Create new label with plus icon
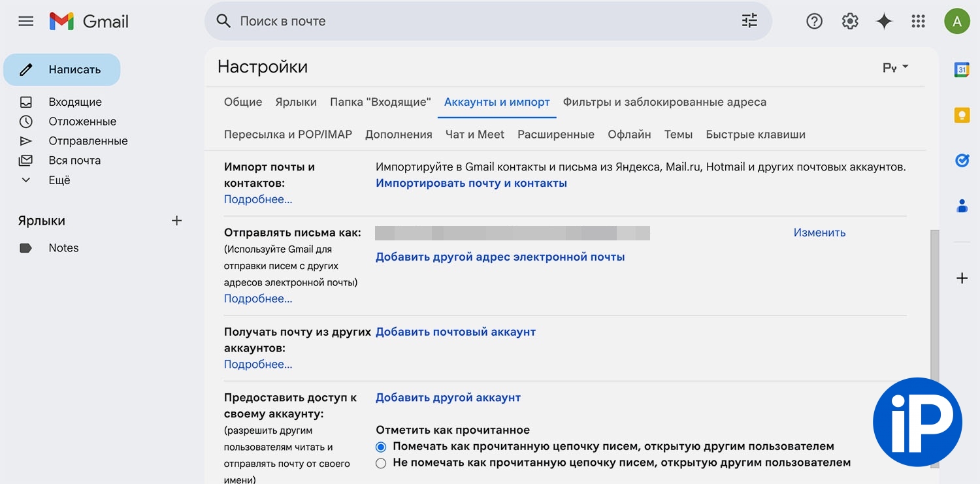980x484 pixels. pos(176,221)
